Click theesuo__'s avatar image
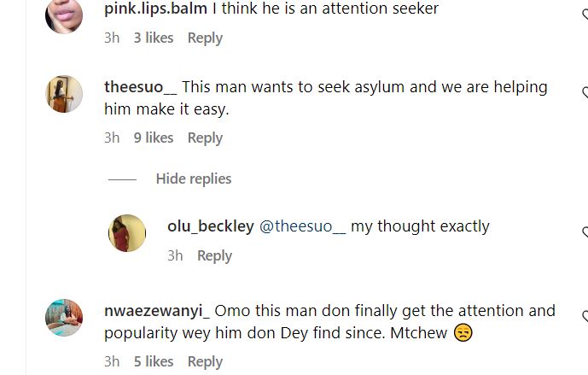 pyautogui.click(x=63, y=94)
